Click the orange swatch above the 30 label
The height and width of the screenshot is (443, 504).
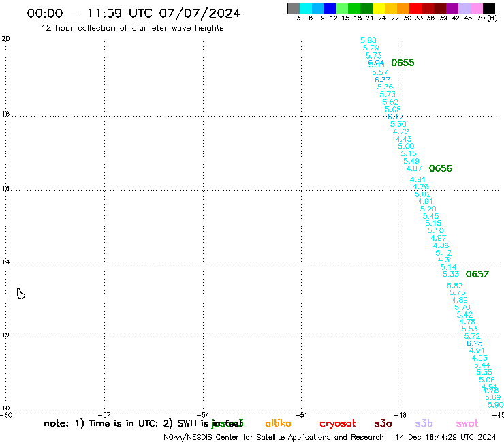(403, 8)
